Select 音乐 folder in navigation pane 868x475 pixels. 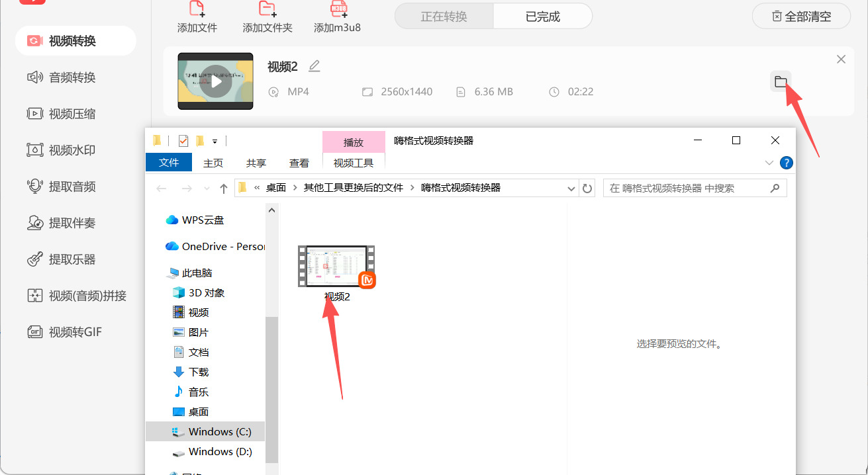[191, 392]
